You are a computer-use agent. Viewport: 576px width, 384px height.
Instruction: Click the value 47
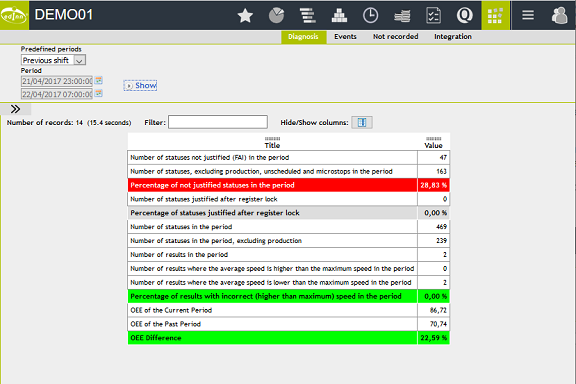click(443, 158)
